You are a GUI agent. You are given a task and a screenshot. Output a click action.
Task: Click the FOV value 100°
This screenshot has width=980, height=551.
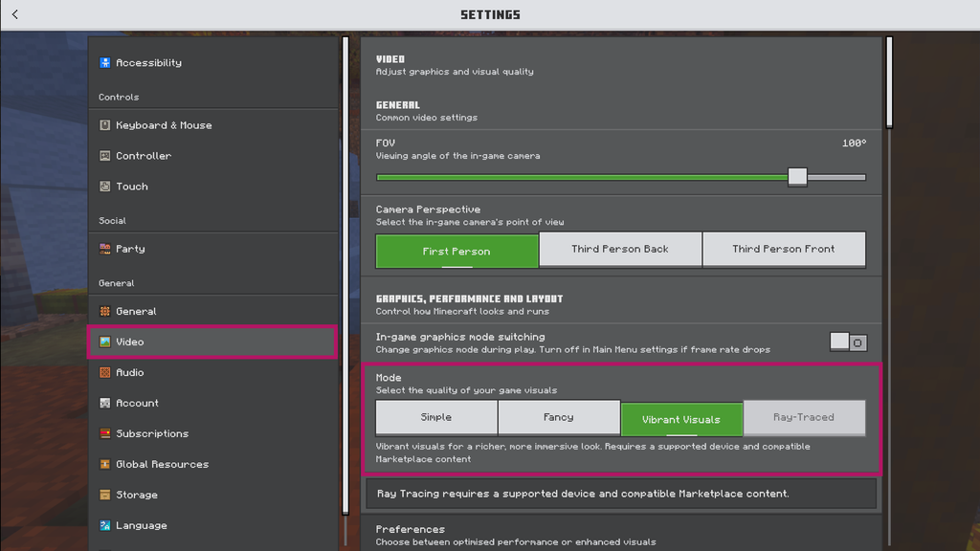(x=854, y=143)
